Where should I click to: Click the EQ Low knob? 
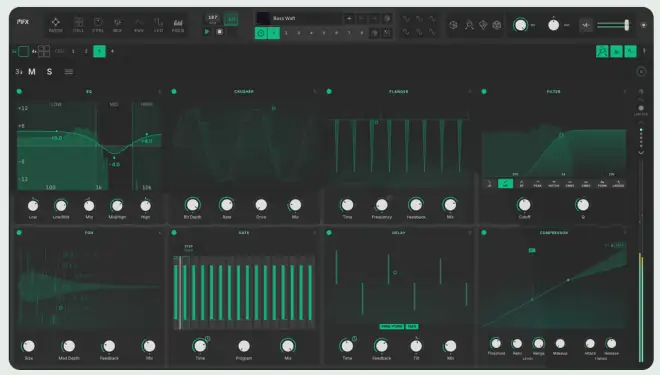(x=33, y=206)
